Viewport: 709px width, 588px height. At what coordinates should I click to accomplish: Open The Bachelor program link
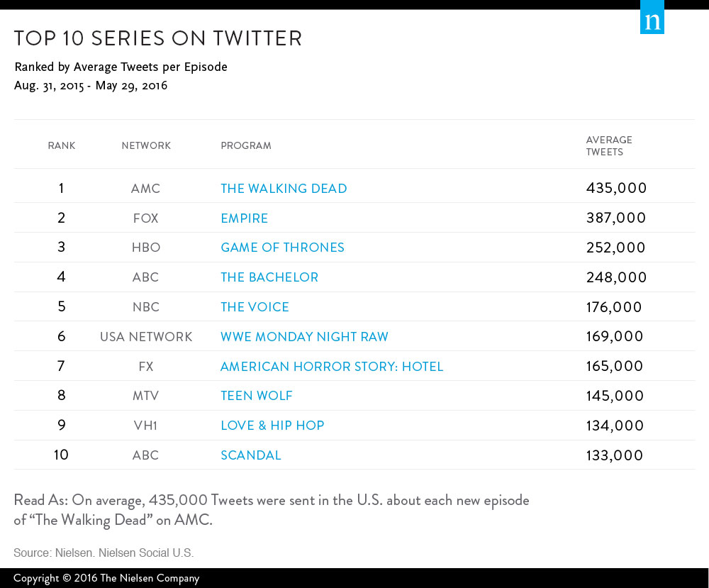(269, 277)
